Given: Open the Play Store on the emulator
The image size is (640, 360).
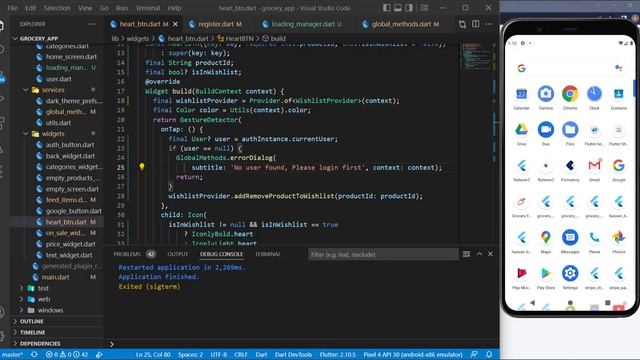Looking at the screenshot, I should point(546,273).
